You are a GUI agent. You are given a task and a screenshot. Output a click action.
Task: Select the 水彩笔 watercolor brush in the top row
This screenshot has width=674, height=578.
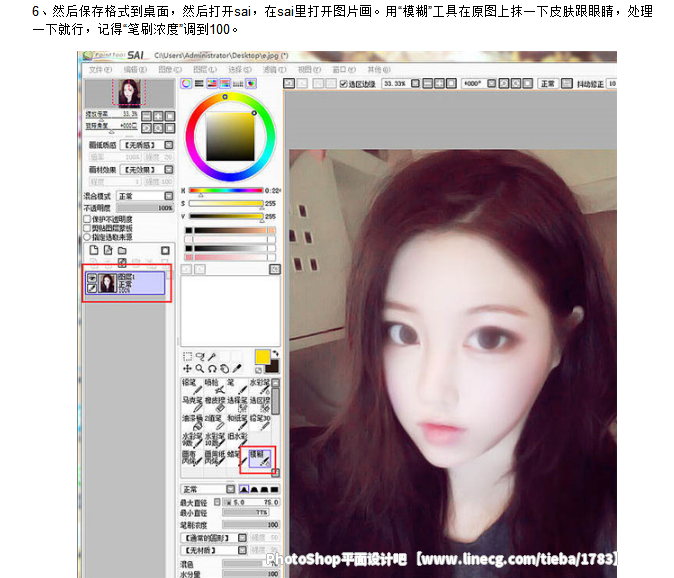point(260,386)
